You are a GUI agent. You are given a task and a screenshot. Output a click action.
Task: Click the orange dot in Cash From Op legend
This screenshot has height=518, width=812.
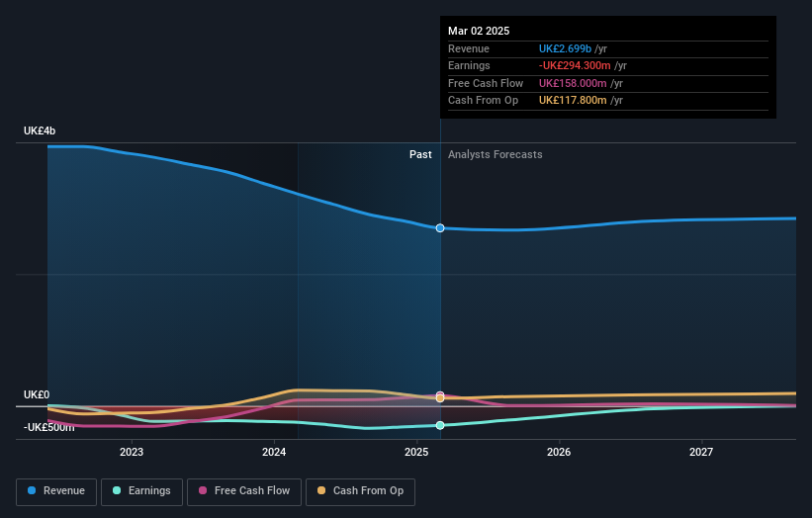coord(321,490)
